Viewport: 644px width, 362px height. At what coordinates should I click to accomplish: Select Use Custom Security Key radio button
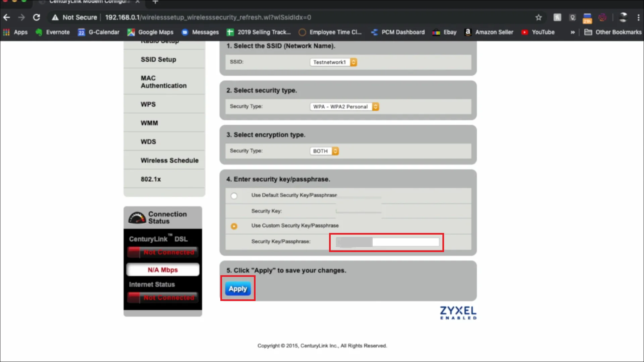[x=234, y=226]
